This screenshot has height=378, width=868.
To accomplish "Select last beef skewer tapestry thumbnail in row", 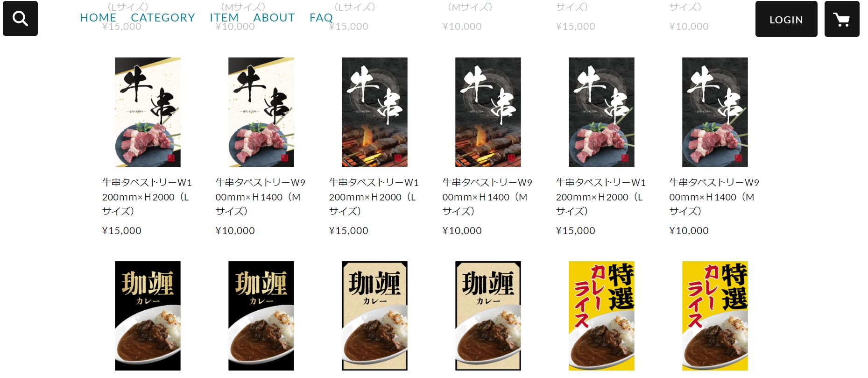I will click(715, 112).
